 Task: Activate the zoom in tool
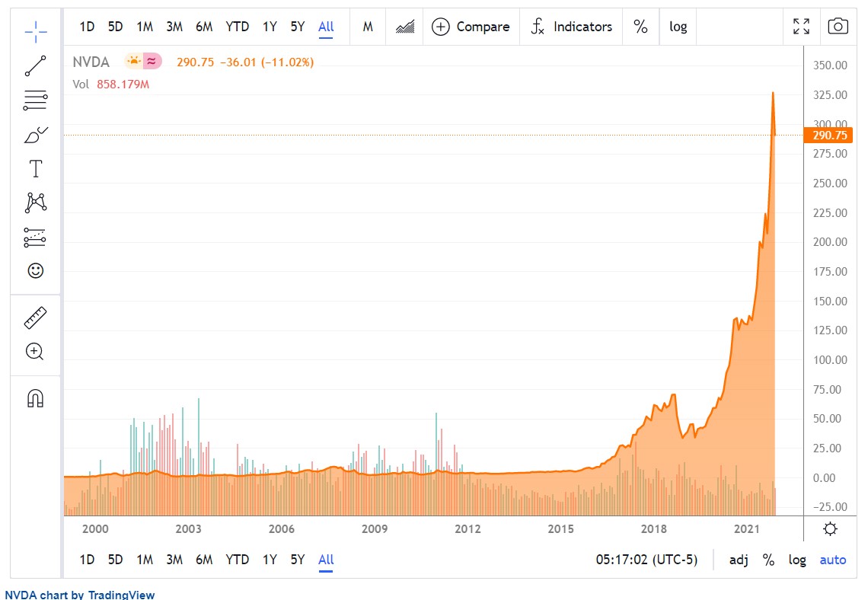34,352
